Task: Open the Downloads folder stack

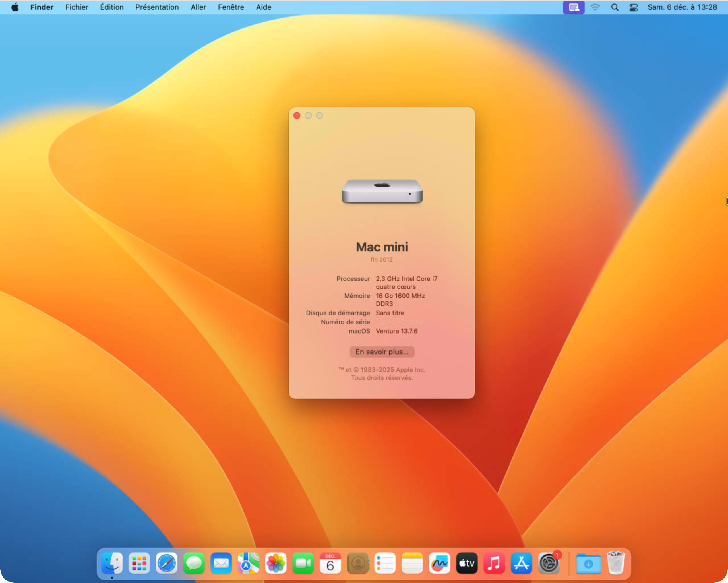Action: pos(588,563)
